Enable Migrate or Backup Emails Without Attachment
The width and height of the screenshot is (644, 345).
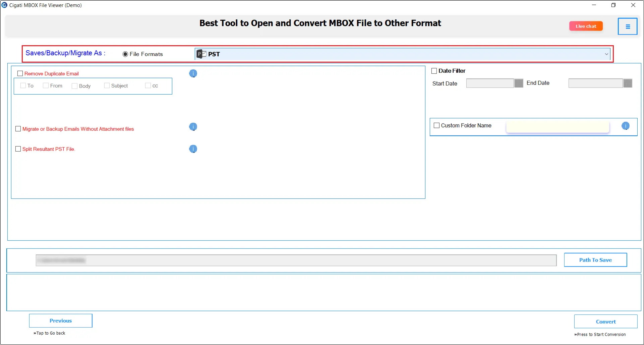point(18,129)
